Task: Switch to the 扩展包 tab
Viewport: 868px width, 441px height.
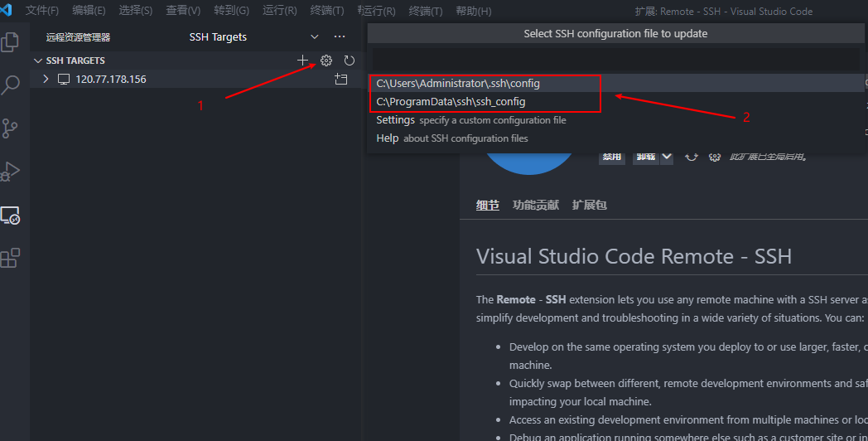Action: (589, 205)
